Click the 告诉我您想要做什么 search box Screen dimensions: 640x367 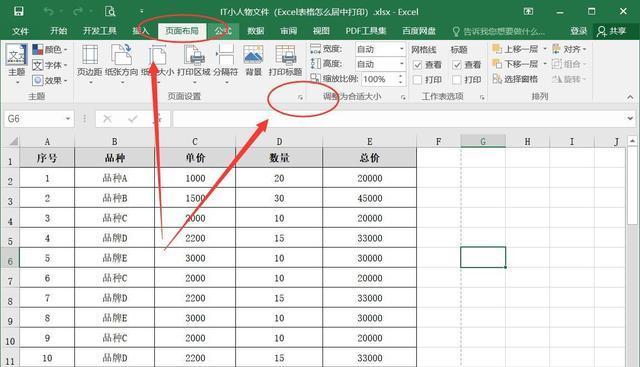[x=499, y=31]
